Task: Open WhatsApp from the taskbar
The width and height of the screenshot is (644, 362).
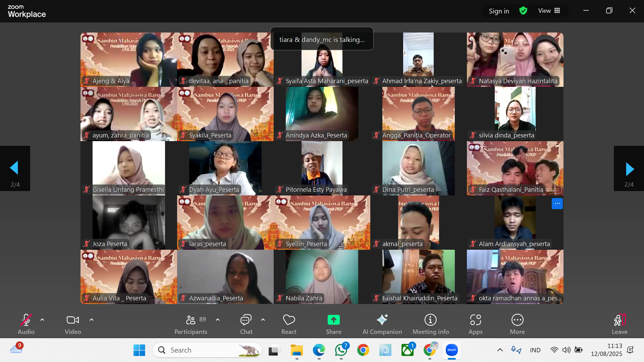Action: [x=341, y=350]
